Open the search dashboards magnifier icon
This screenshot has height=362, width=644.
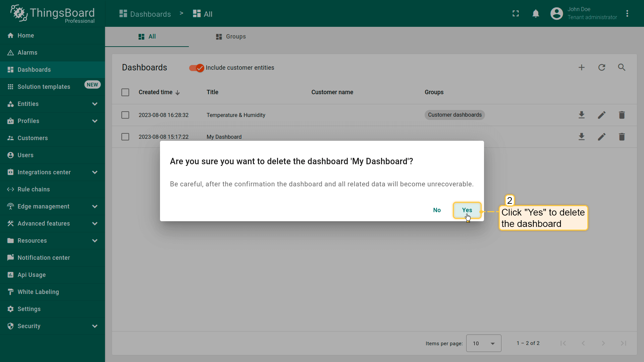pos(622,67)
